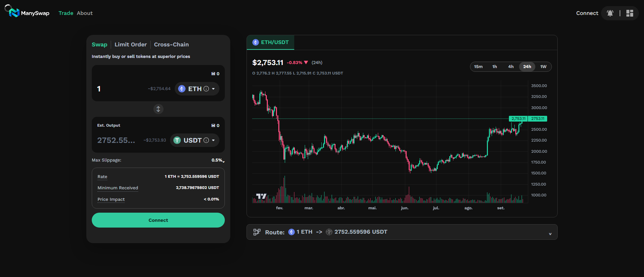The image size is (644, 277).
Task: Open the apps grid icon
Action: [x=630, y=13]
